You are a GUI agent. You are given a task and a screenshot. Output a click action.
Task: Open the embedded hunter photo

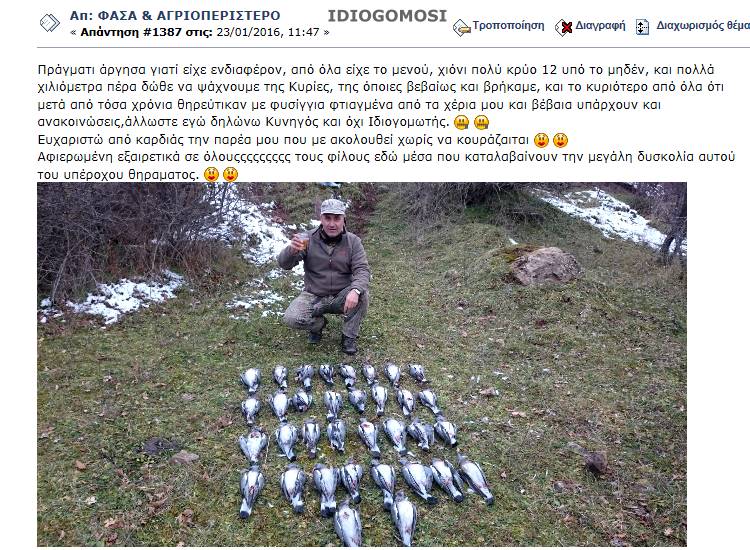pyautogui.click(x=362, y=364)
